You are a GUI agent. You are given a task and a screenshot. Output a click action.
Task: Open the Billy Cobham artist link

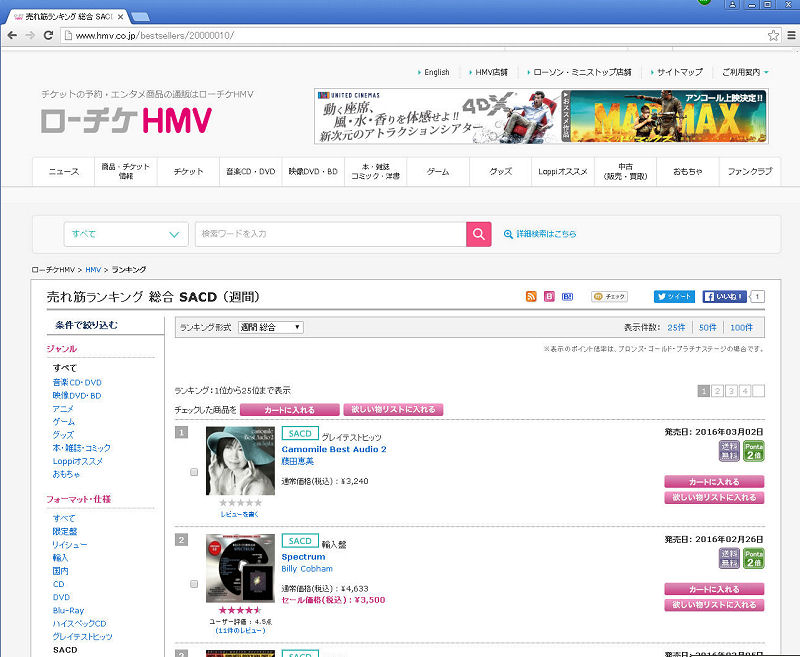[307, 569]
